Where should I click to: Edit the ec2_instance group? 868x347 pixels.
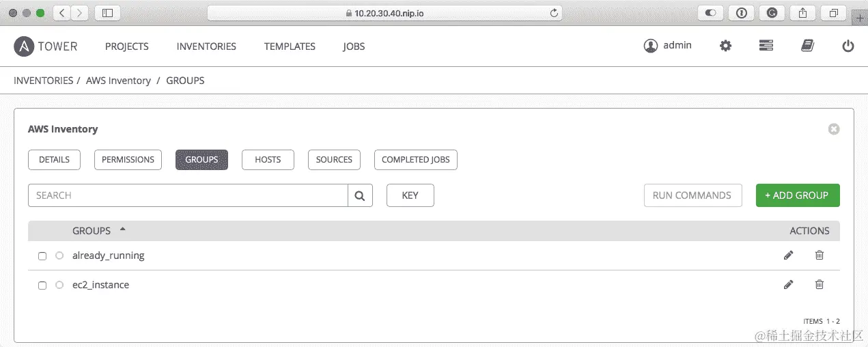click(x=789, y=285)
